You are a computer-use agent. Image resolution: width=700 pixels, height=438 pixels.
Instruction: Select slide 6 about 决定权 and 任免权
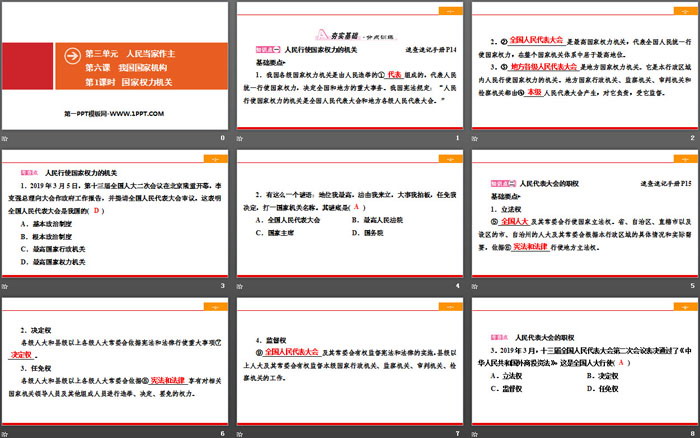click(x=115, y=360)
